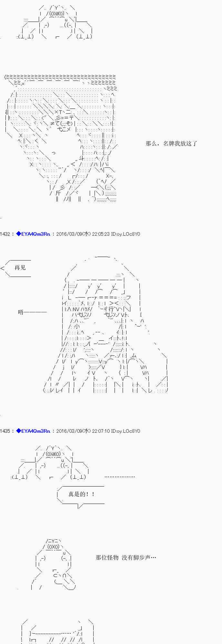Click the "再见" speech bubble
The image size is (222, 644).
tap(20, 268)
